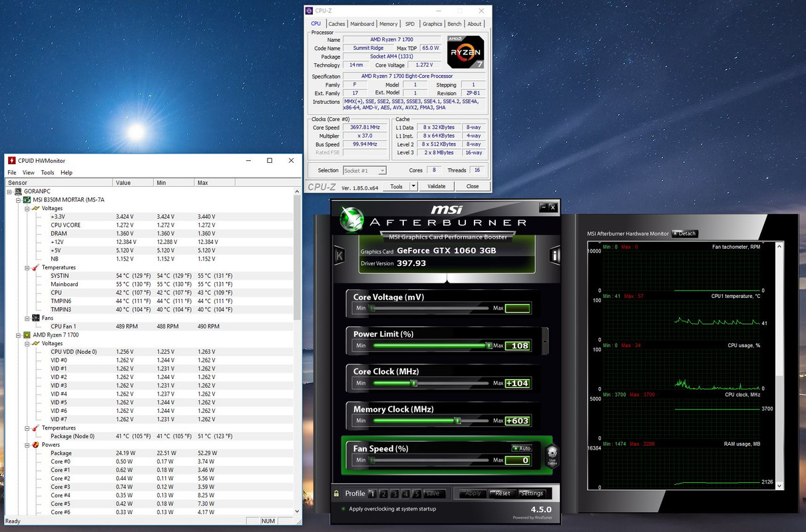This screenshot has width=806, height=532.
Task: Open the CPU-Z Tools dropdown arrow
Action: [x=413, y=186]
